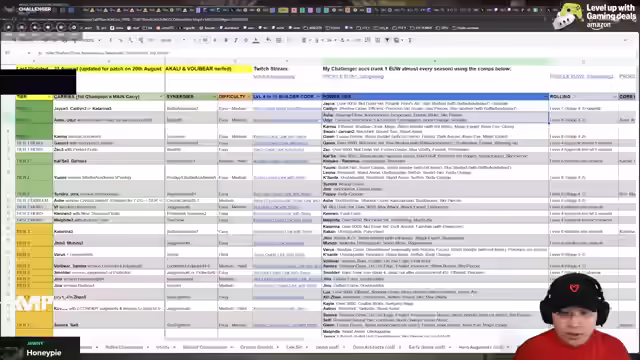The width and height of the screenshot is (640, 360).
Task: Click the functions sigma icon in toolbar
Action: click(410, 40)
